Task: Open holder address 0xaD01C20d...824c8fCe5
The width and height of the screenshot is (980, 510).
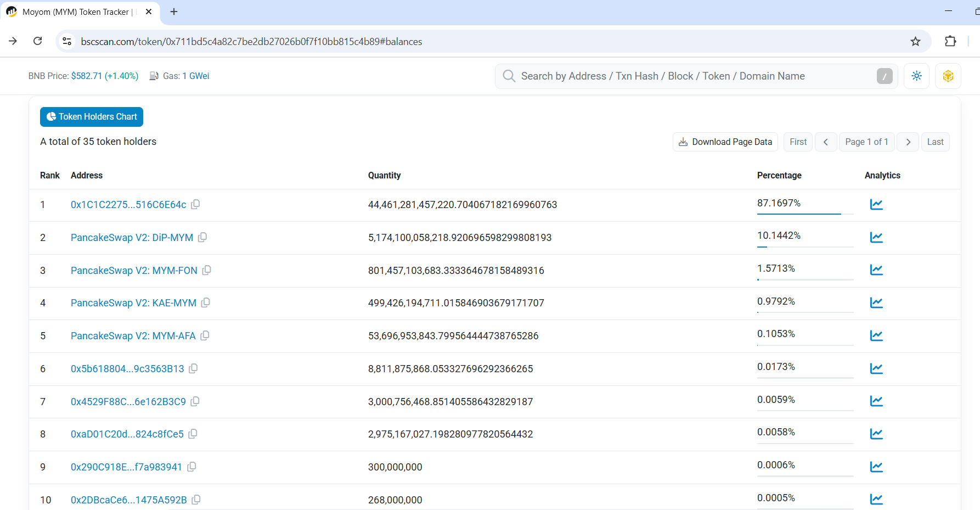Action: [127, 434]
